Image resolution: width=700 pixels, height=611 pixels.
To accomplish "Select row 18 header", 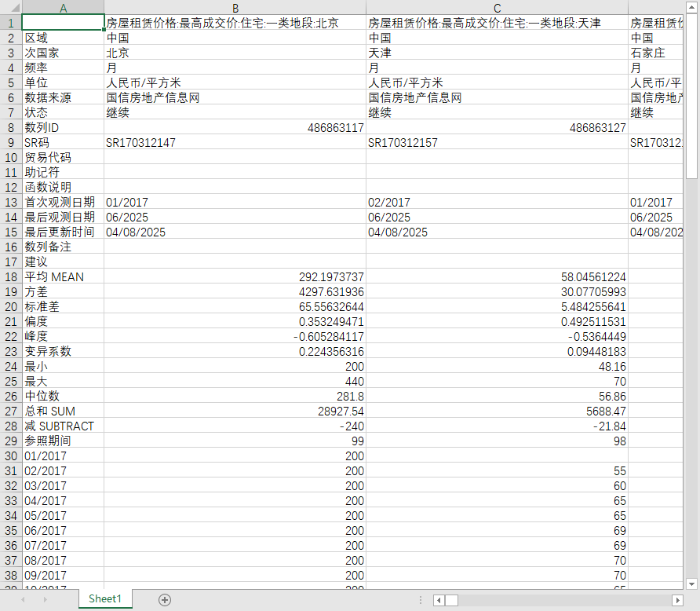I will click(11, 277).
